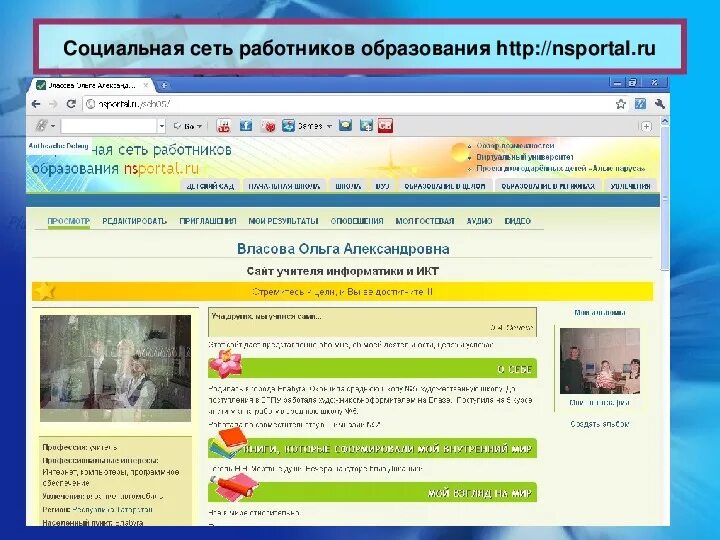720x540 pixels.
Task: Click the album caption link under the photo
Action: tap(600, 402)
